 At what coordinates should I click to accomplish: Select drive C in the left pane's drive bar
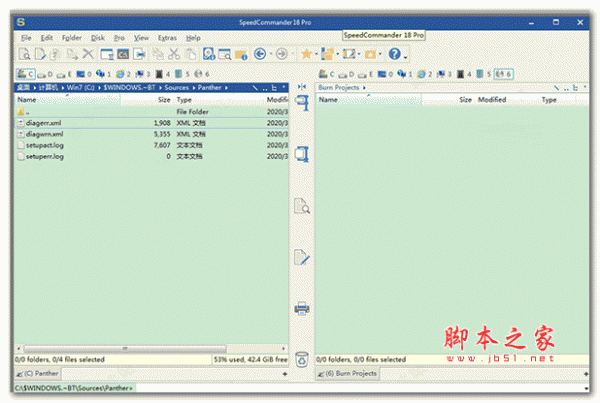(26, 74)
